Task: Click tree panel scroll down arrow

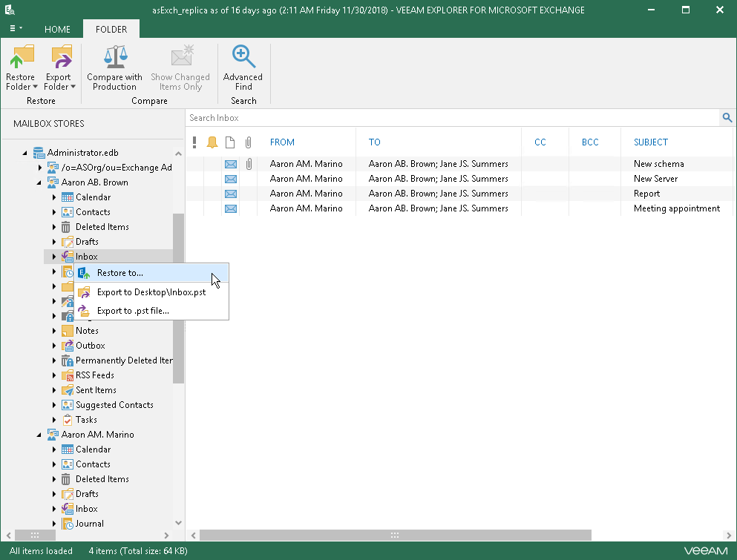Action: (x=178, y=523)
